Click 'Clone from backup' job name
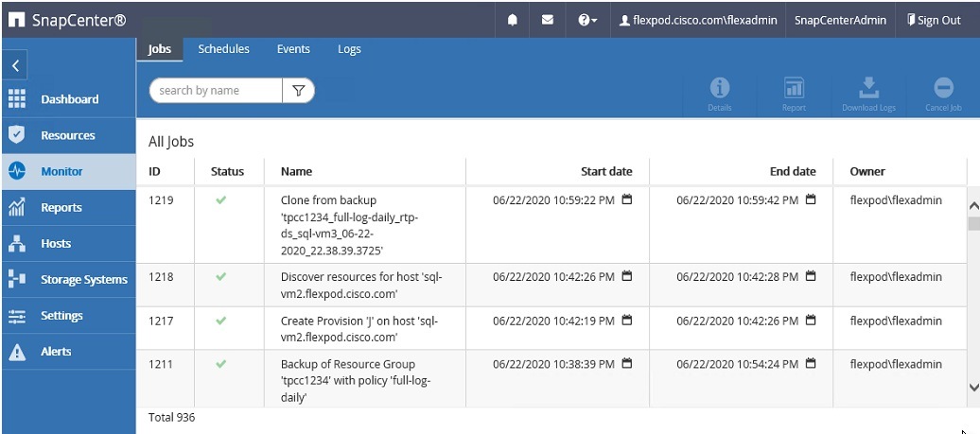 (x=349, y=225)
